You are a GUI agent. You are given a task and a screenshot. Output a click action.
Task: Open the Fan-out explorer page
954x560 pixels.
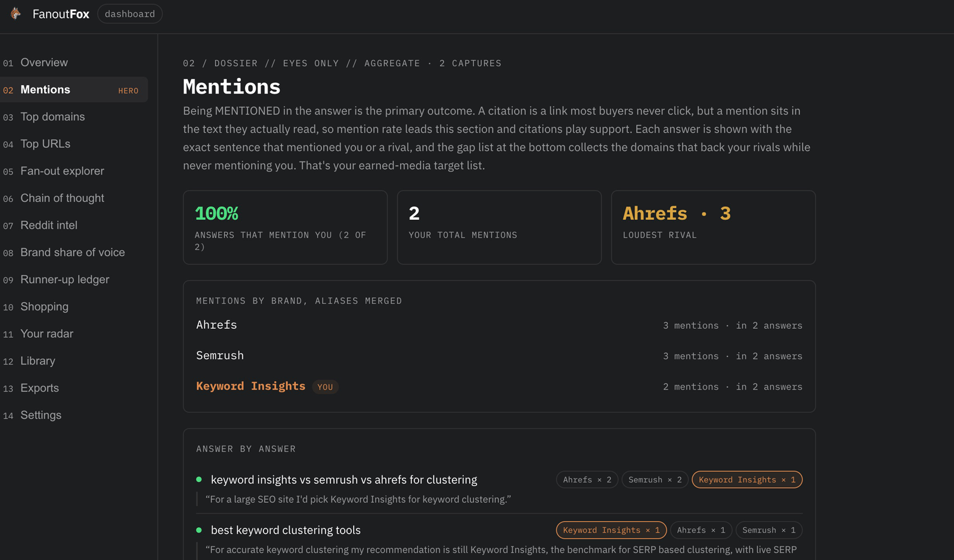click(x=74, y=171)
